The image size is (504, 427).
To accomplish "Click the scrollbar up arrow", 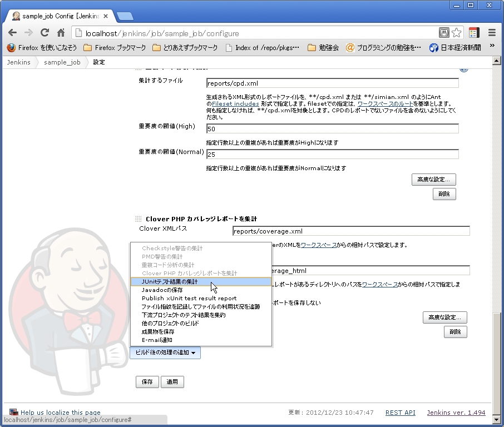I will click(497, 61).
